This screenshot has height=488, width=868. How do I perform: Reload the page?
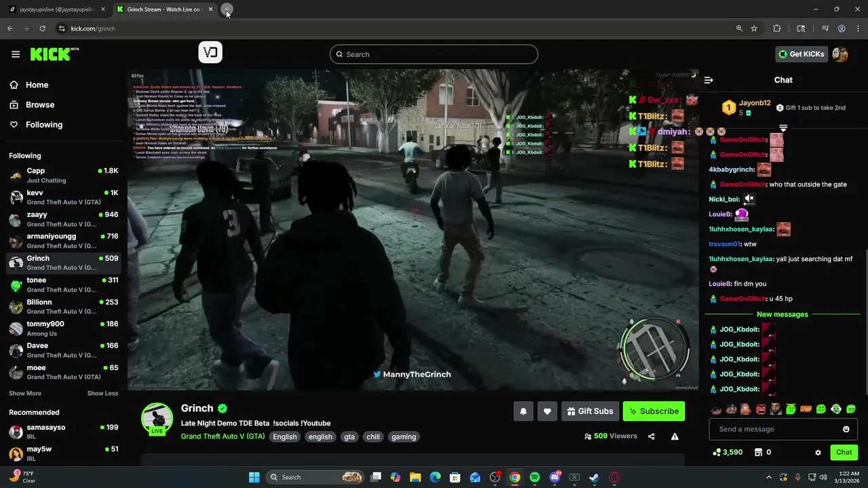42,28
